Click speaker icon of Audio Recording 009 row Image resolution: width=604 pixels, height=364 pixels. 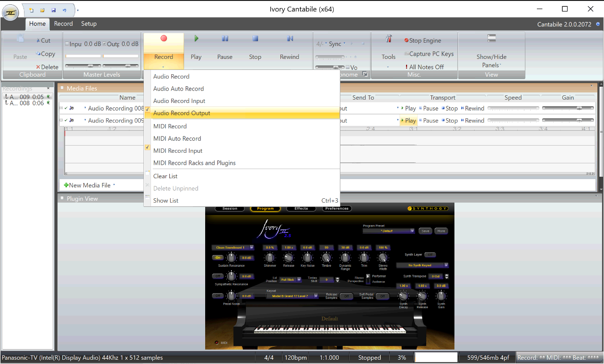tap(71, 121)
